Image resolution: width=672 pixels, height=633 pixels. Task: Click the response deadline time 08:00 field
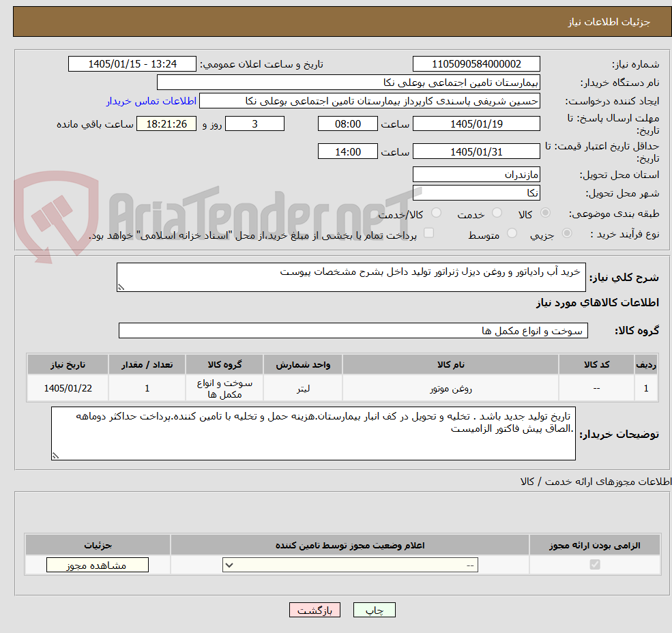click(347, 124)
